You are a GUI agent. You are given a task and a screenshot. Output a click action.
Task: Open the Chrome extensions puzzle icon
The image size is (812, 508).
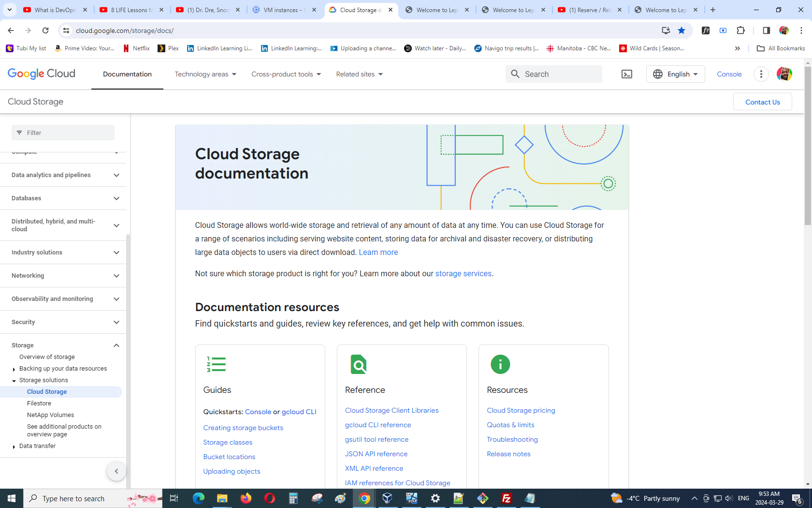(740, 30)
